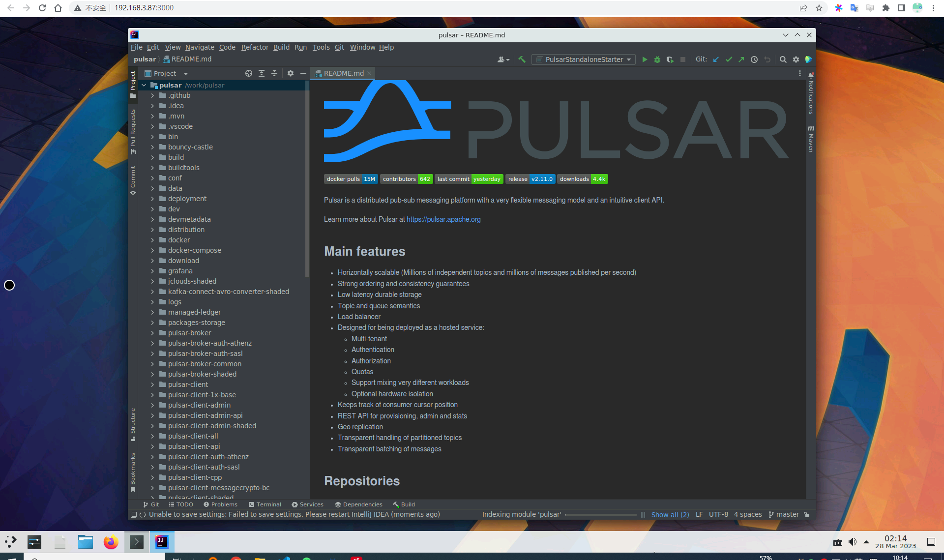Image resolution: width=944 pixels, height=560 pixels.
Task: Click Git Update Project arrow icon
Action: point(716,59)
